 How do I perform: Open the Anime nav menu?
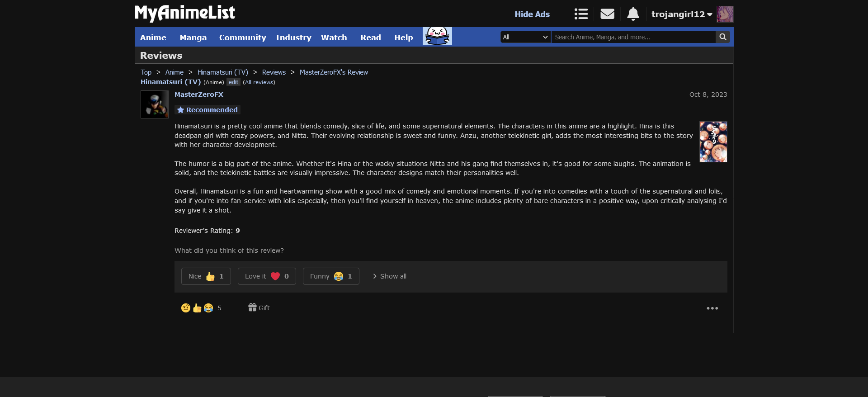click(153, 38)
